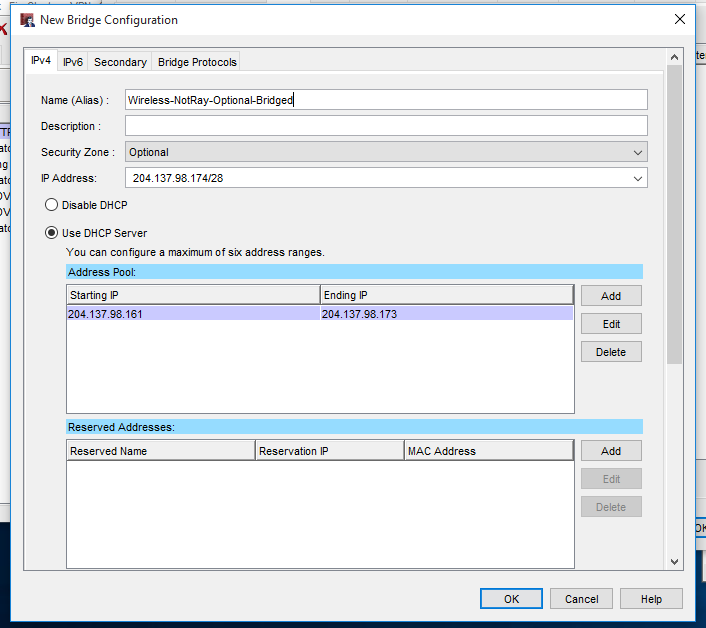706x628 pixels.
Task: Click Edit beside the Address Pool table
Action: (x=611, y=324)
